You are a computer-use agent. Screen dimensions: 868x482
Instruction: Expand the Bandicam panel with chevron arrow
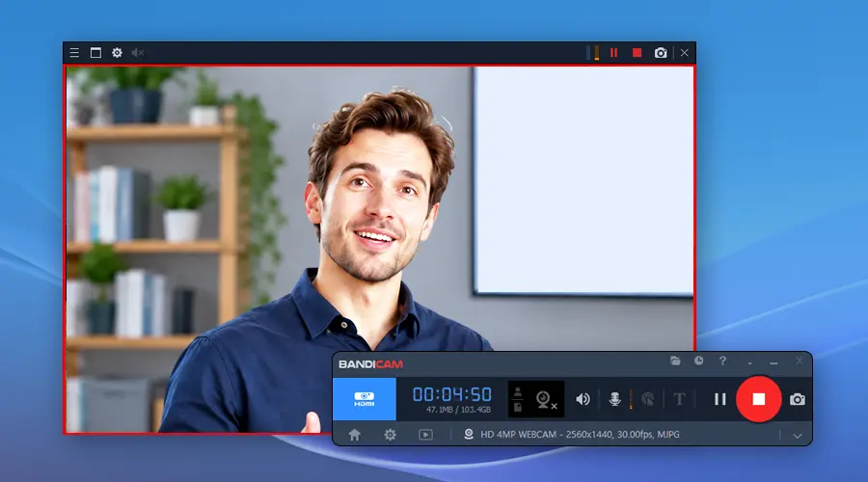point(798,436)
